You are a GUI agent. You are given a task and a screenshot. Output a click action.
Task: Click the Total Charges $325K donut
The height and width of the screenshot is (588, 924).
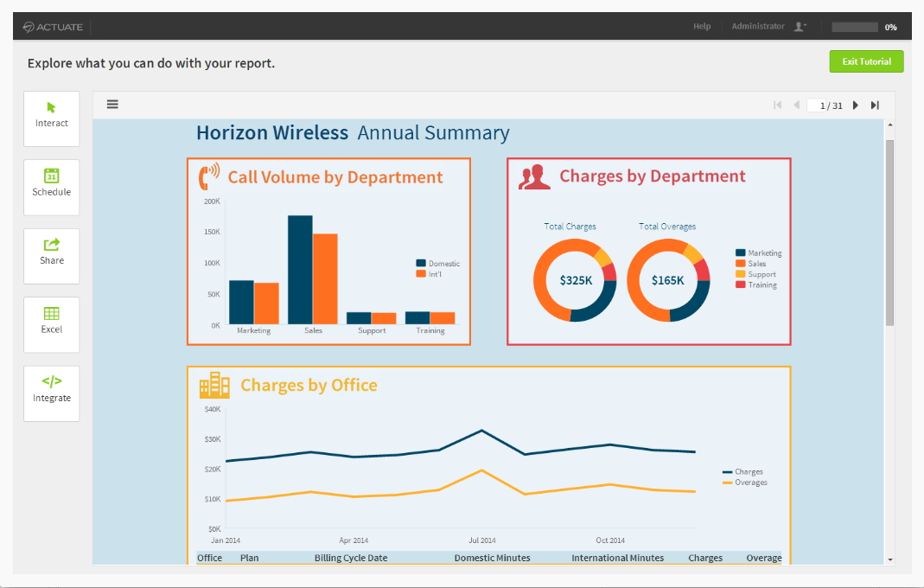click(575, 280)
